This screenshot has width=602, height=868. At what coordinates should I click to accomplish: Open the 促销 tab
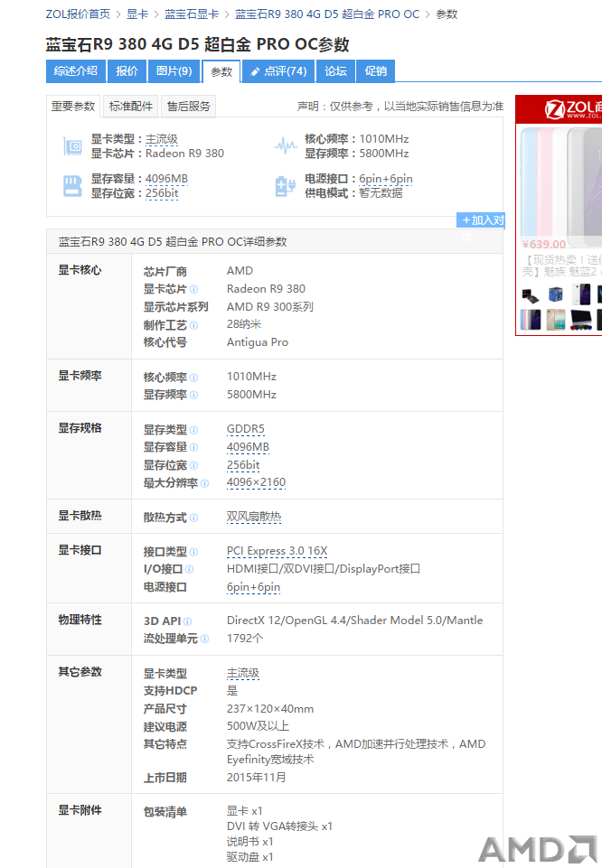(375, 70)
